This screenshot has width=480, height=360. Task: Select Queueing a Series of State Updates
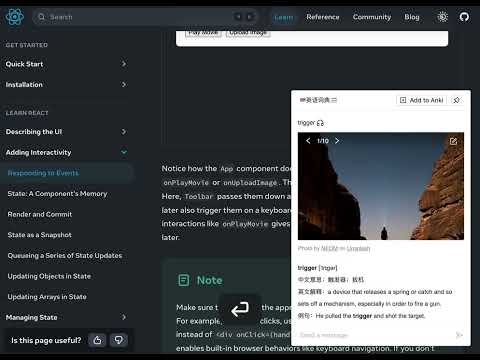[65, 256]
